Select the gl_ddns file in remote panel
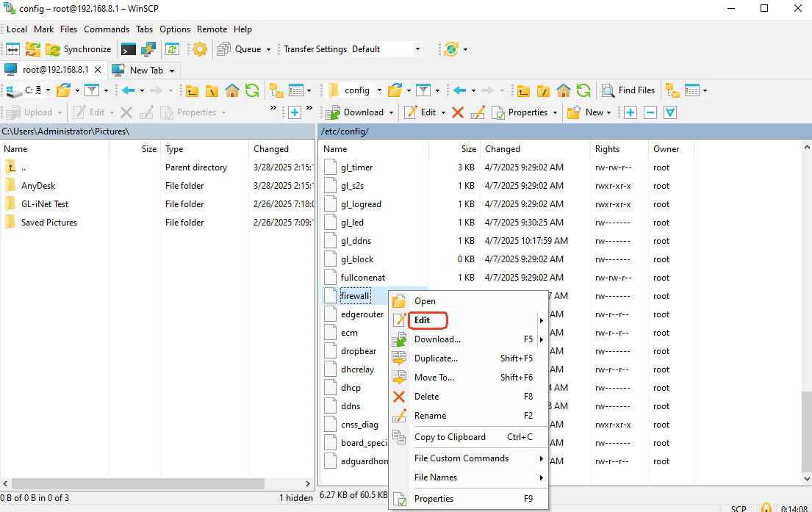812x512 pixels. (356, 241)
